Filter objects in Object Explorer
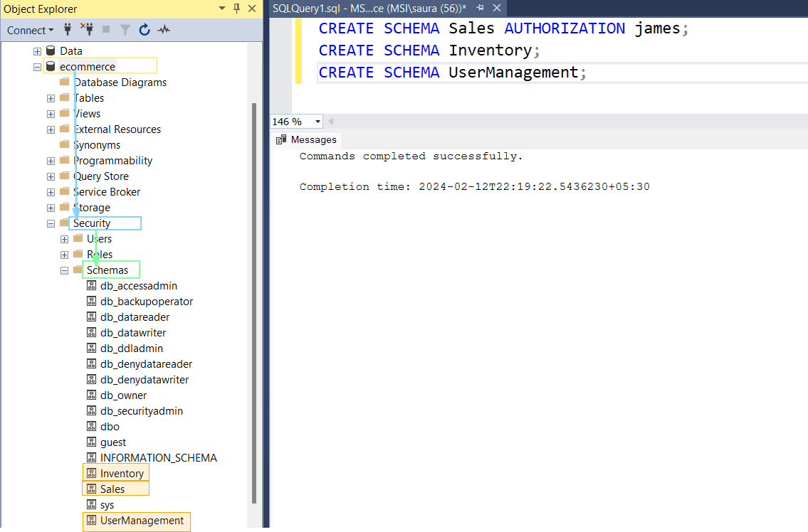 point(125,30)
